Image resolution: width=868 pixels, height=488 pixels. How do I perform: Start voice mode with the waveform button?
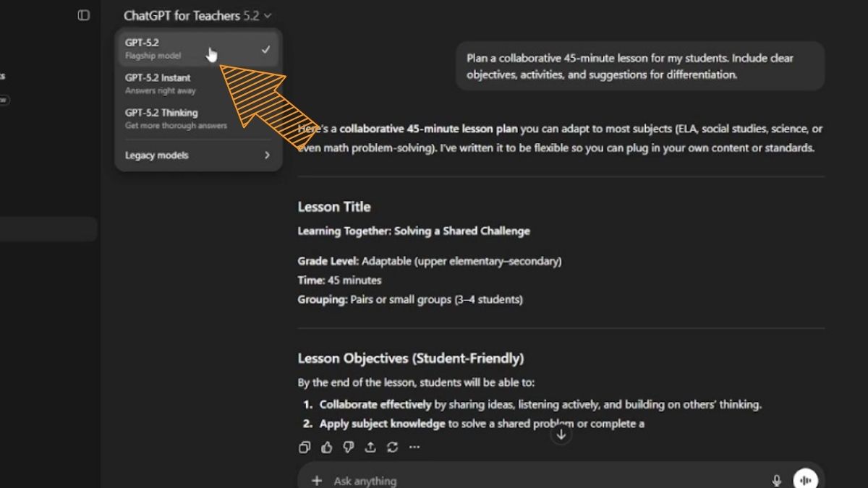point(805,479)
